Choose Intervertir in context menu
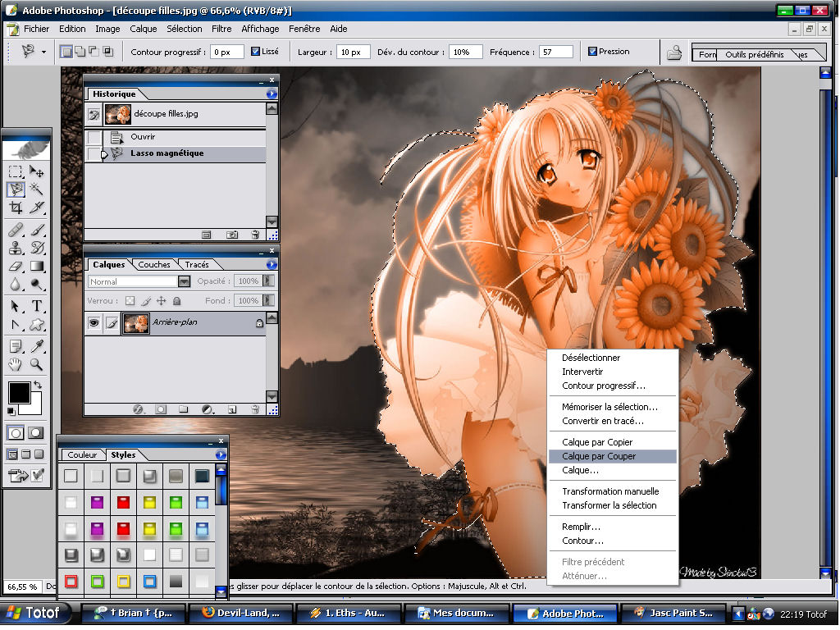 (612, 372)
